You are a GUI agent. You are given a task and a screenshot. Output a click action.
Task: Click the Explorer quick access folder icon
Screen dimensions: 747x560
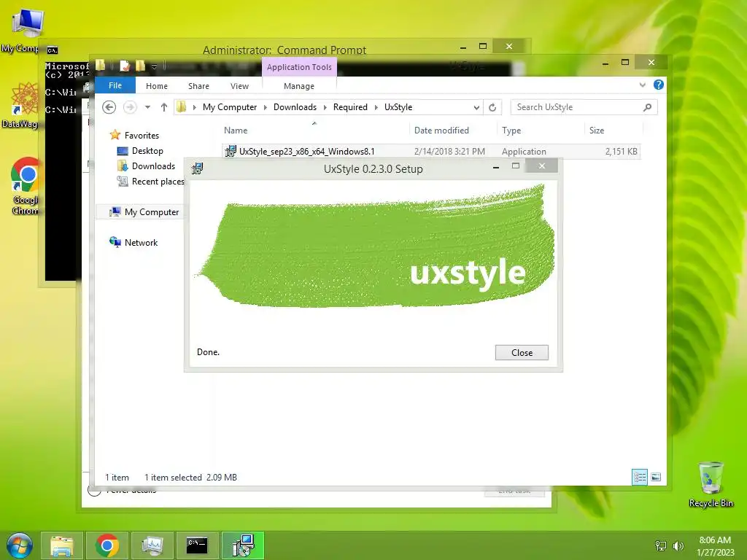pos(101,65)
